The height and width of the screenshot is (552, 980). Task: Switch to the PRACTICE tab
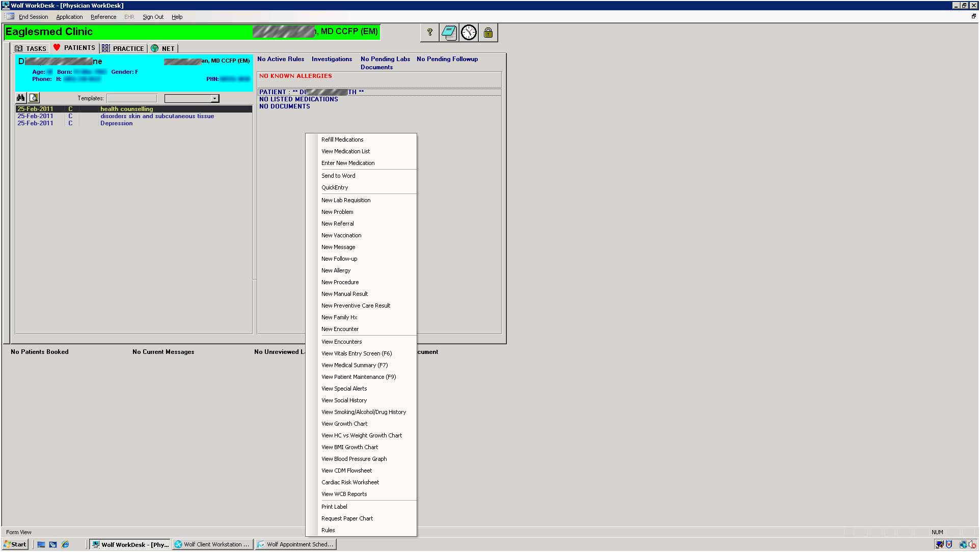pos(123,48)
